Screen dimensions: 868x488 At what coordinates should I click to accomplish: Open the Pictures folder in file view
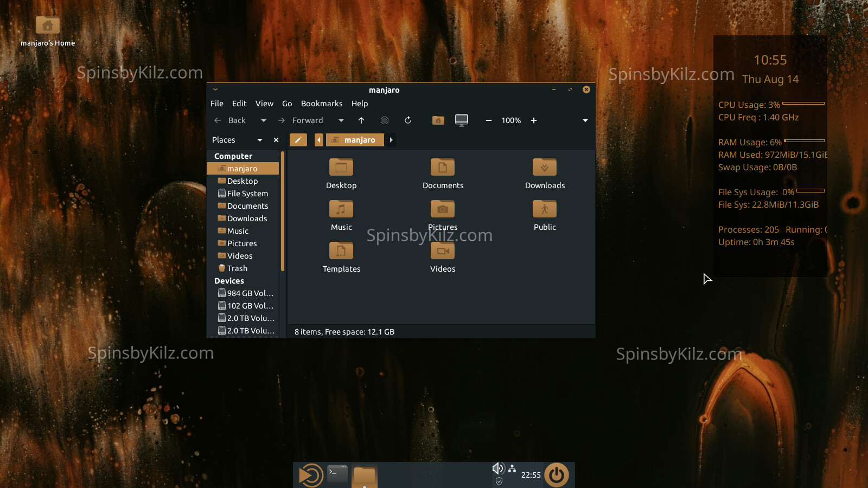click(443, 215)
